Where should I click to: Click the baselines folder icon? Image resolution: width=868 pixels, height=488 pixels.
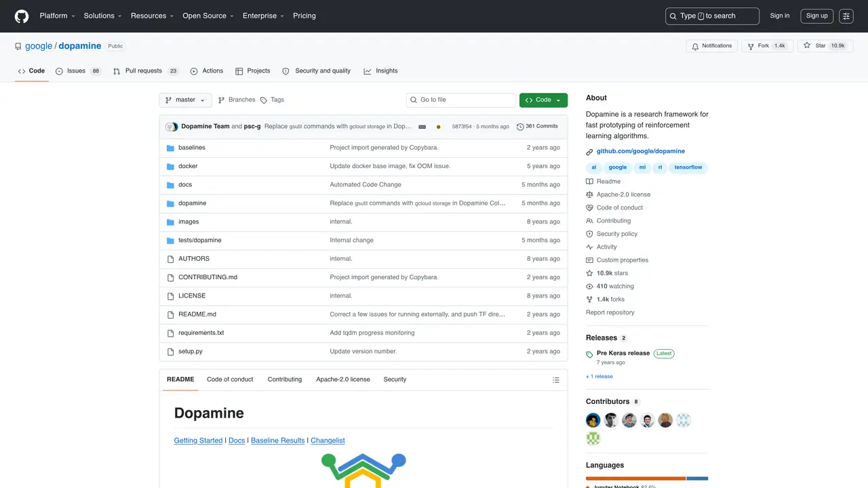point(171,148)
